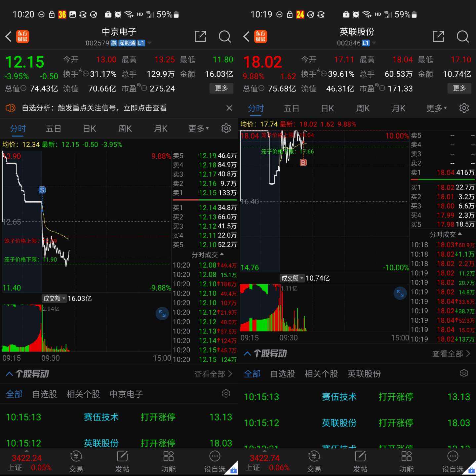Tap the B buy marker on 英联股份 chart
This screenshot has width=476, height=476.
(303, 162)
